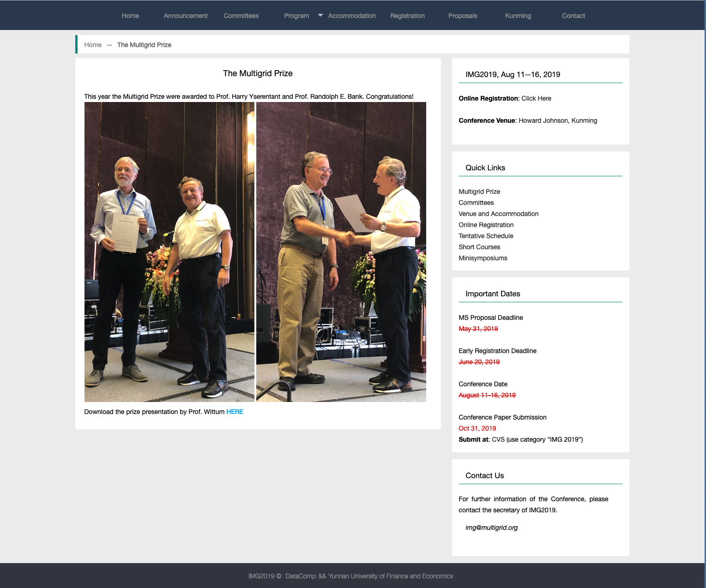Click Conference Paper Submission label
The width and height of the screenshot is (706, 588).
pyautogui.click(x=502, y=417)
